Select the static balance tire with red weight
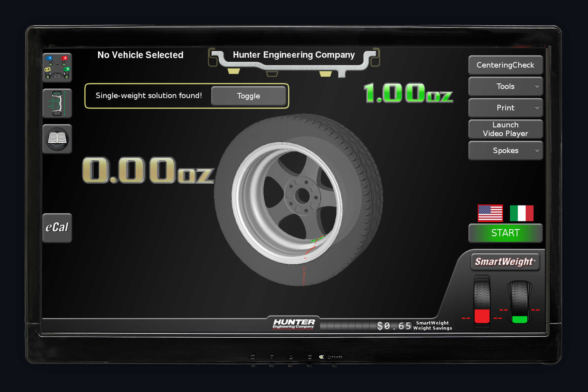This screenshot has height=392, width=588. click(482, 302)
